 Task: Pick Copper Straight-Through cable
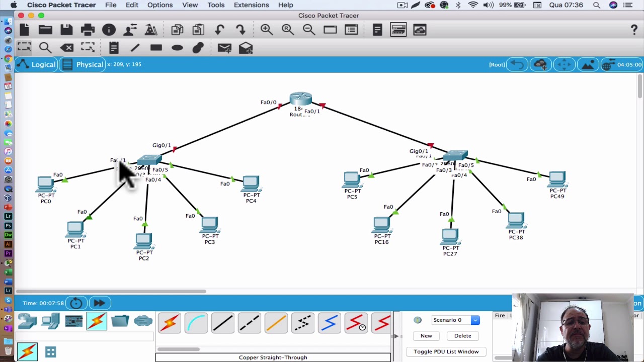tap(223, 323)
